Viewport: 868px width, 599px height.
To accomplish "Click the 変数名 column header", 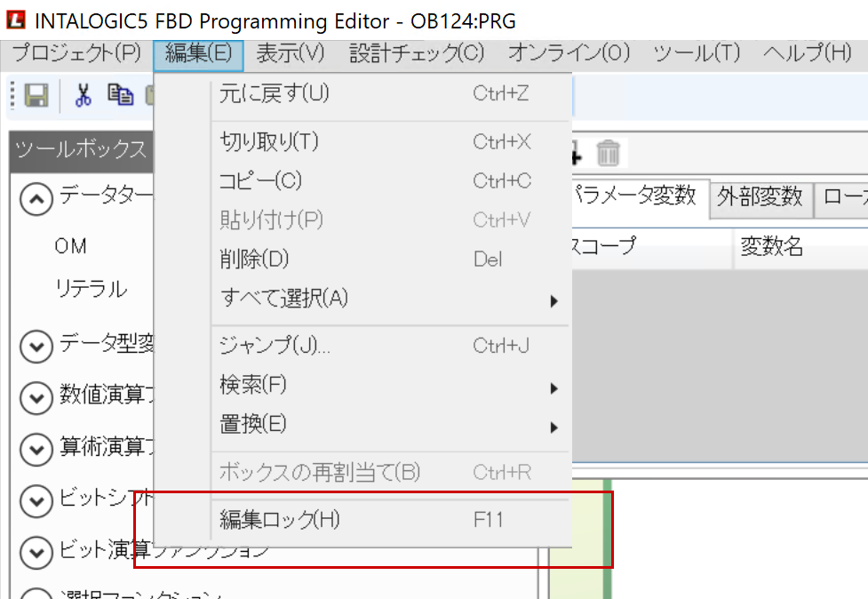I will 771,247.
